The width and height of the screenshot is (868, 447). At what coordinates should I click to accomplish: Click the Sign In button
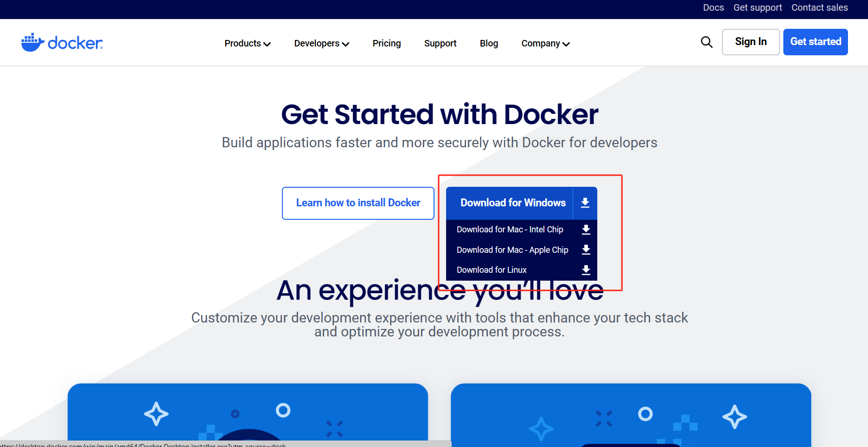point(751,42)
